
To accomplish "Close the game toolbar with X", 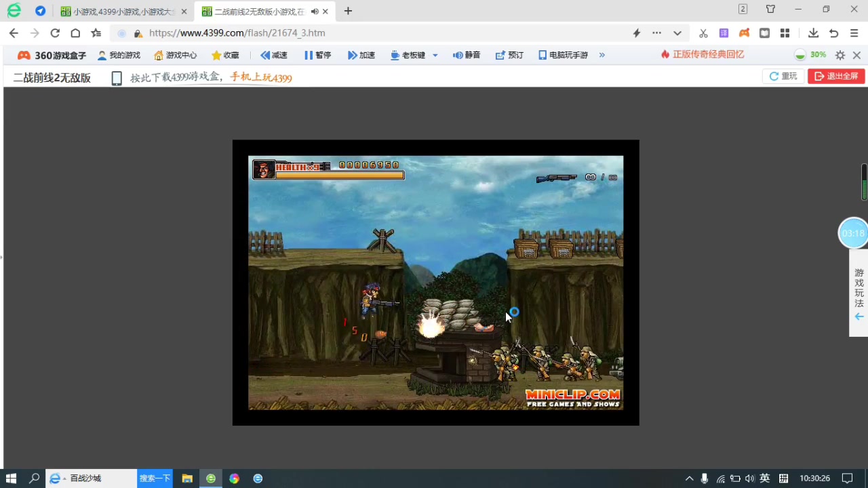I will pyautogui.click(x=857, y=56).
